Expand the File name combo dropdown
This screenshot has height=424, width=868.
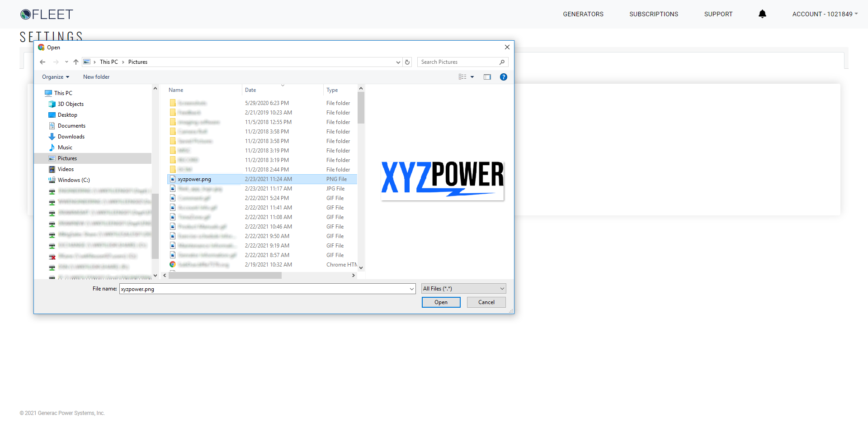pyautogui.click(x=412, y=289)
